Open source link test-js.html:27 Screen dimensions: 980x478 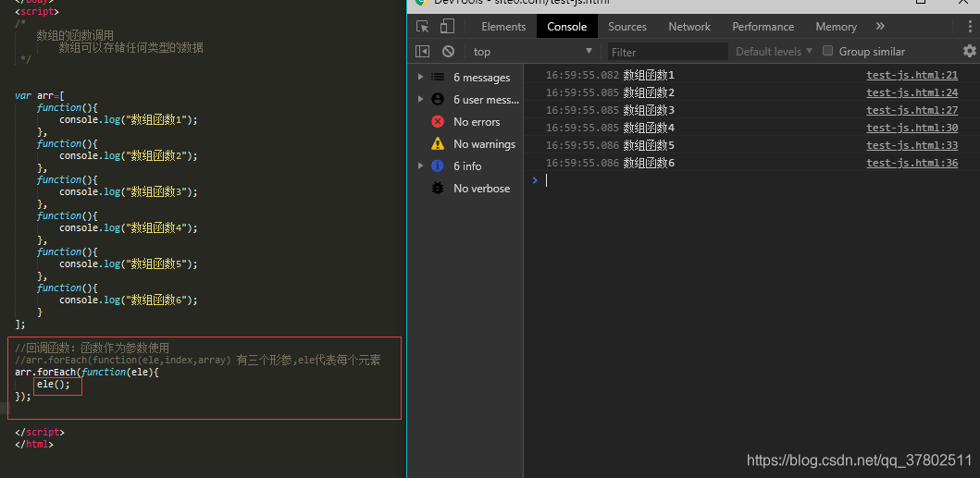point(912,111)
